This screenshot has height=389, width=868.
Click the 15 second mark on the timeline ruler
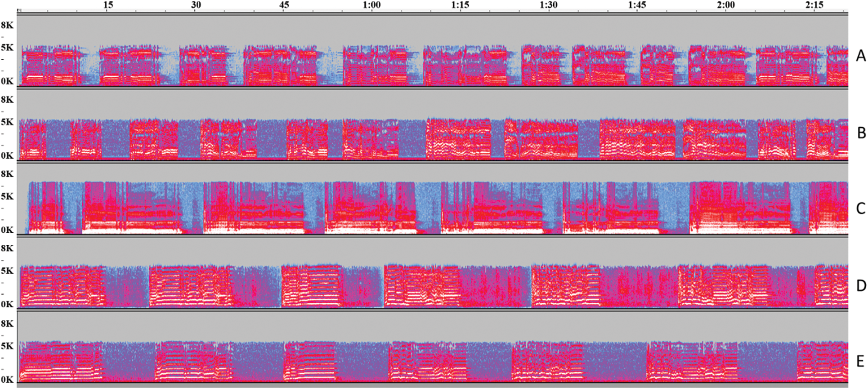[x=108, y=5]
